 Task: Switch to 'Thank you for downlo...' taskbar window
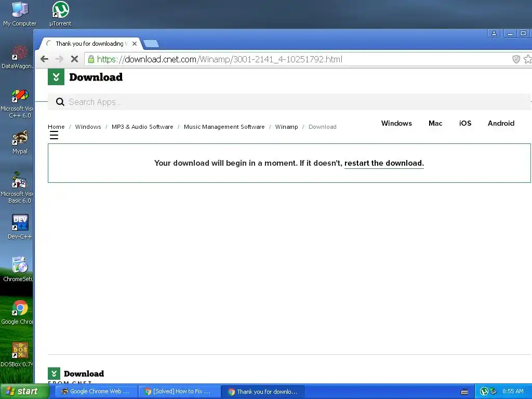[x=262, y=392]
